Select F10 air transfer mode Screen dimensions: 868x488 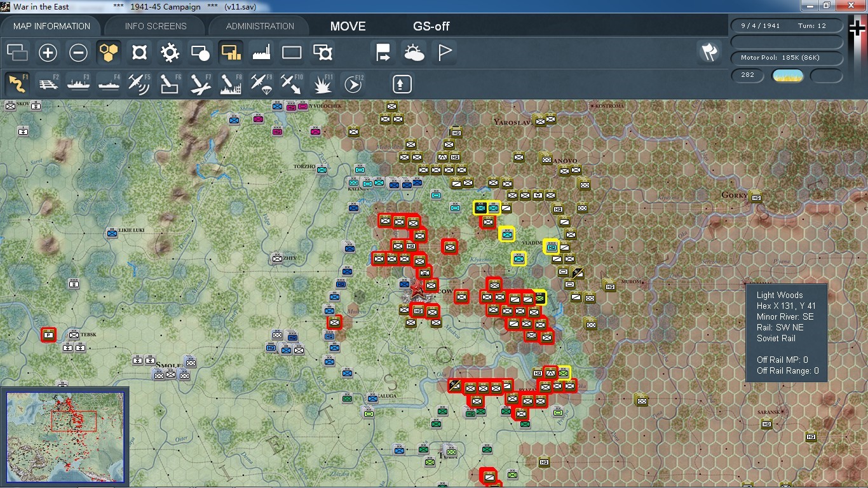point(292,83)
